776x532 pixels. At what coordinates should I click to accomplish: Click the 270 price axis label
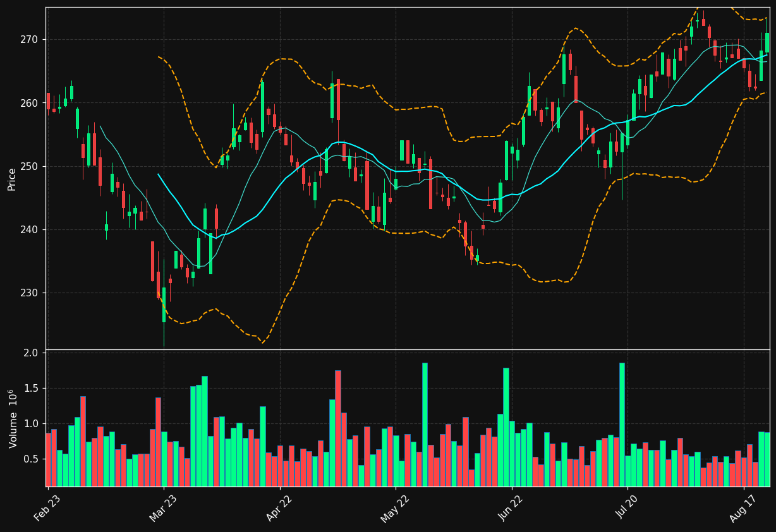coord(30,39)
